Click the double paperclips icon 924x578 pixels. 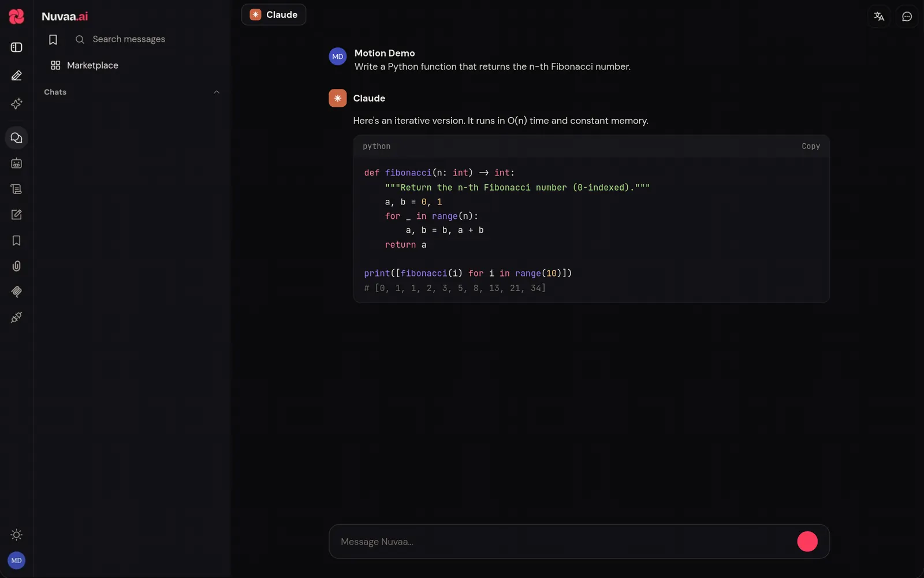point(17,292)
